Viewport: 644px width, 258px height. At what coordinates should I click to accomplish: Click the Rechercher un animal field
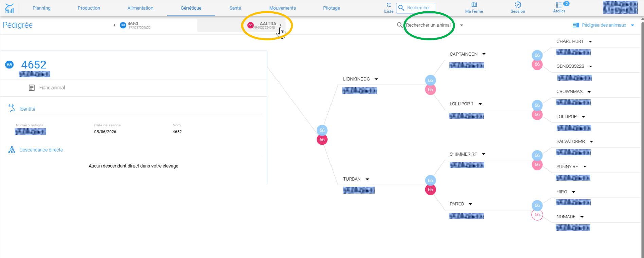tap(428, 25)
